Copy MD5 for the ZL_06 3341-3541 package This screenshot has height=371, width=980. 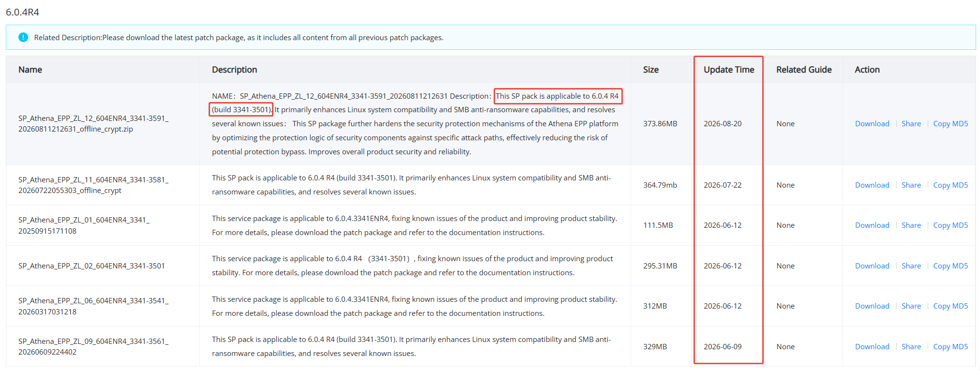950,306
